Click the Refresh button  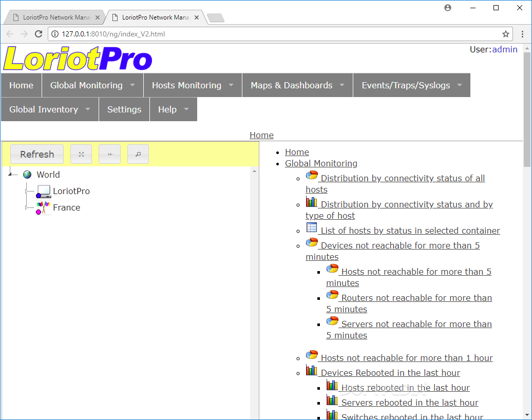pyautogui.click(x=37, y=155)
